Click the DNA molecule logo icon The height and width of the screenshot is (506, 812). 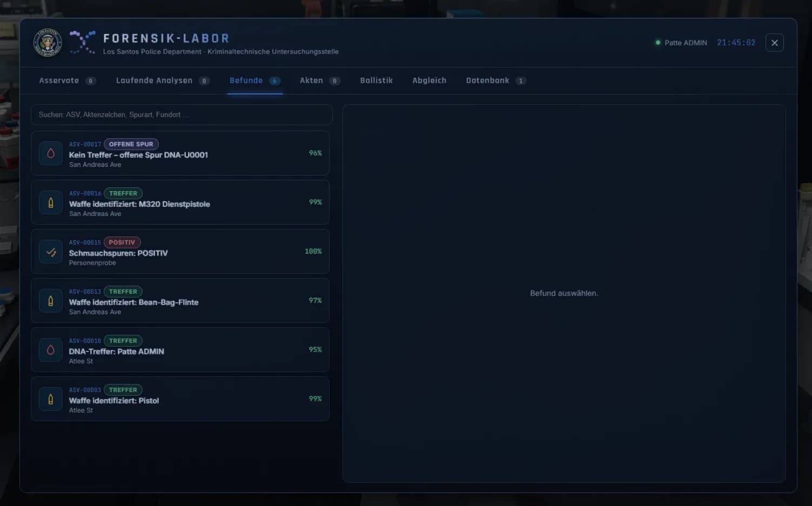(x=83, y=42)
